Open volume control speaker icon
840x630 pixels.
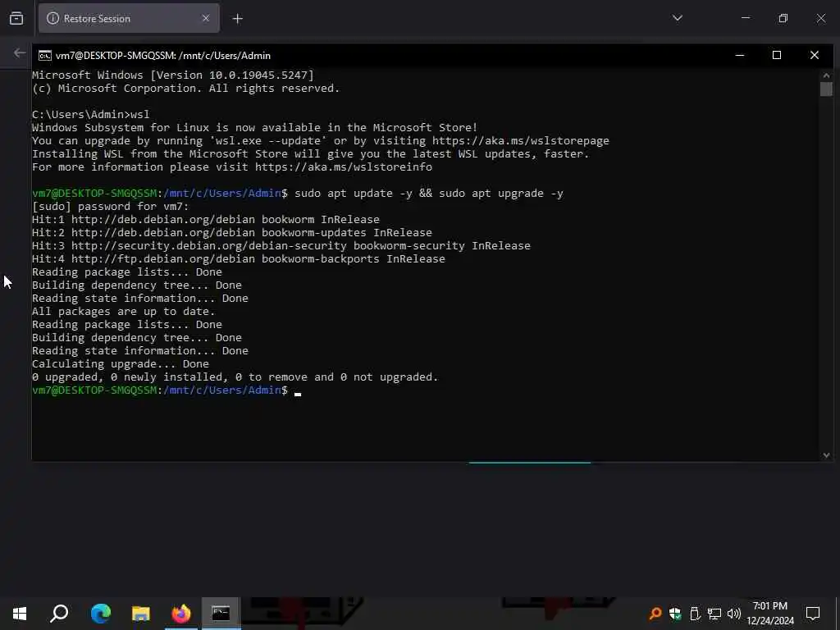[x=734, y=614]
